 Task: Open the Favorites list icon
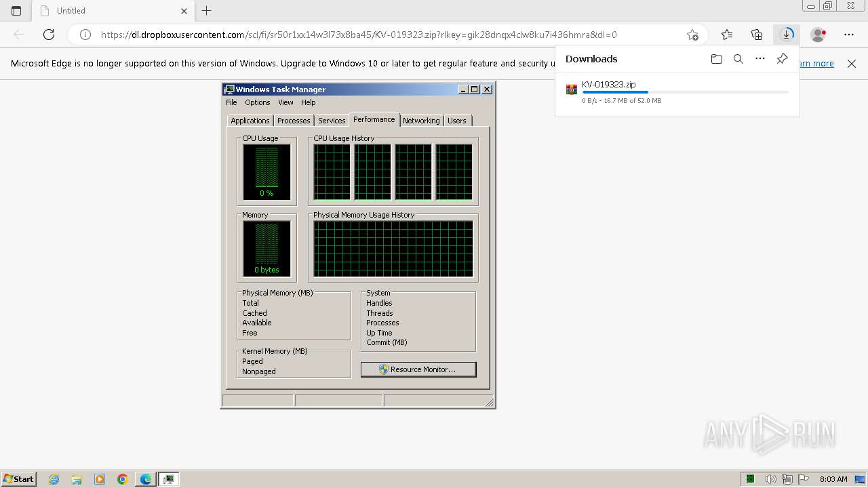point(727,35)
